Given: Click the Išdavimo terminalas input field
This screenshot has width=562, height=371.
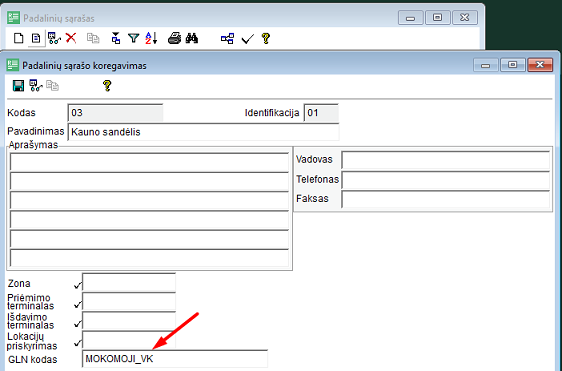Looking at the screenshot, I should (x=129, y=321).
